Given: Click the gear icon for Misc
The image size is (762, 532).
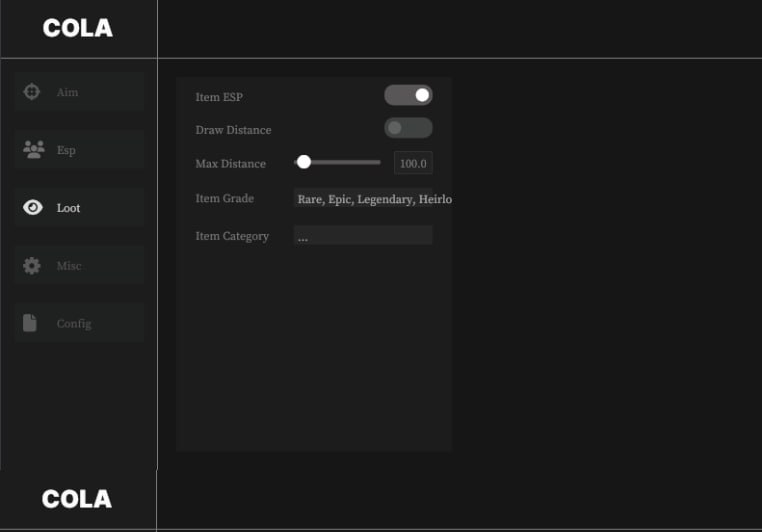Looking at the screenshot, I should (32, 266).
